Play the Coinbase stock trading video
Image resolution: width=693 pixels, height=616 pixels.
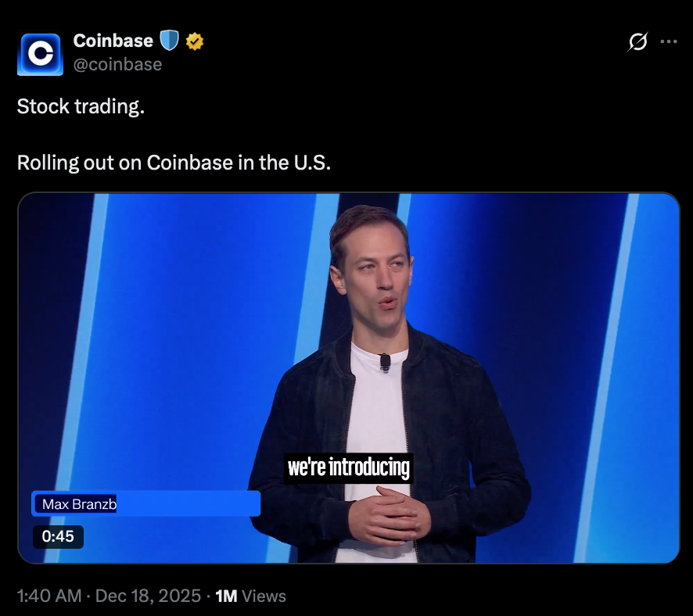[348, 378]
